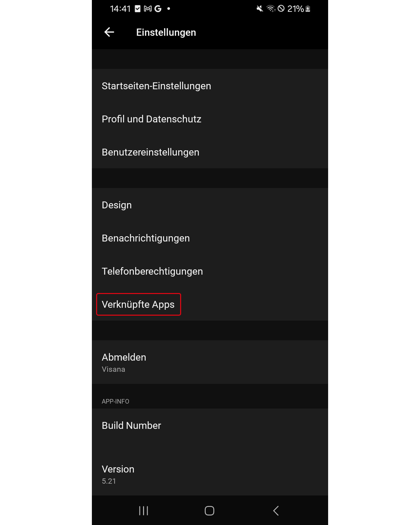Open Benachrichtigungen settings
420x525 pixels.
210,238
